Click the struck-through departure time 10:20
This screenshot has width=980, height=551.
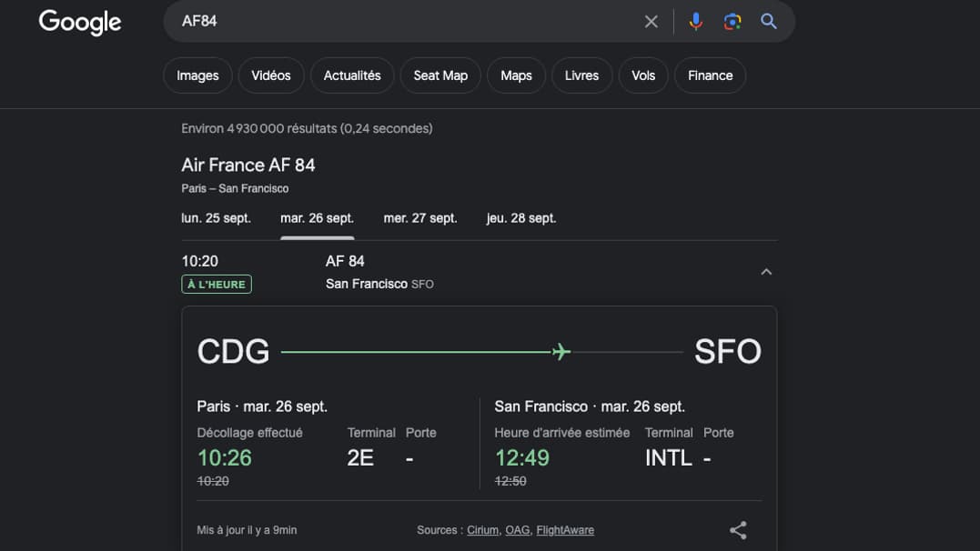point(213,481)
